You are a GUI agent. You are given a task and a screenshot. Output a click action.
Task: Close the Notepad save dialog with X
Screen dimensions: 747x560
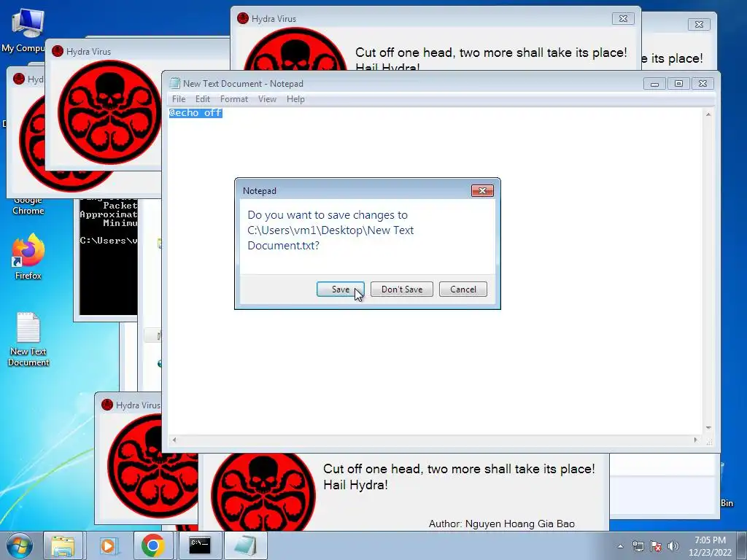[x=482, y=190]
